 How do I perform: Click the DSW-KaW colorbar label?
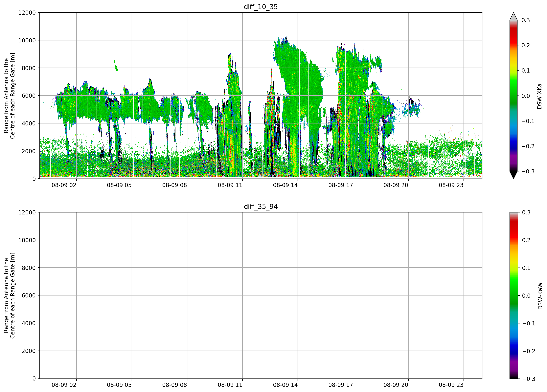(540, 296)
